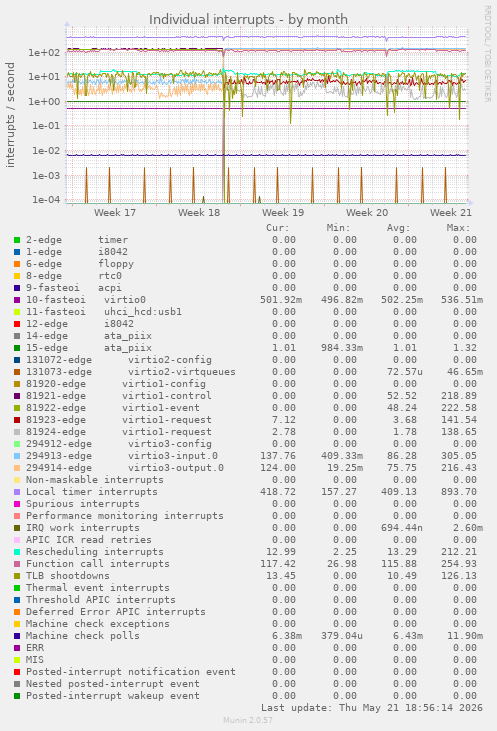Click the light blue swatch for virtio3-input.0
This screenshot has height=731, width=497.
(x=17, y=456)
